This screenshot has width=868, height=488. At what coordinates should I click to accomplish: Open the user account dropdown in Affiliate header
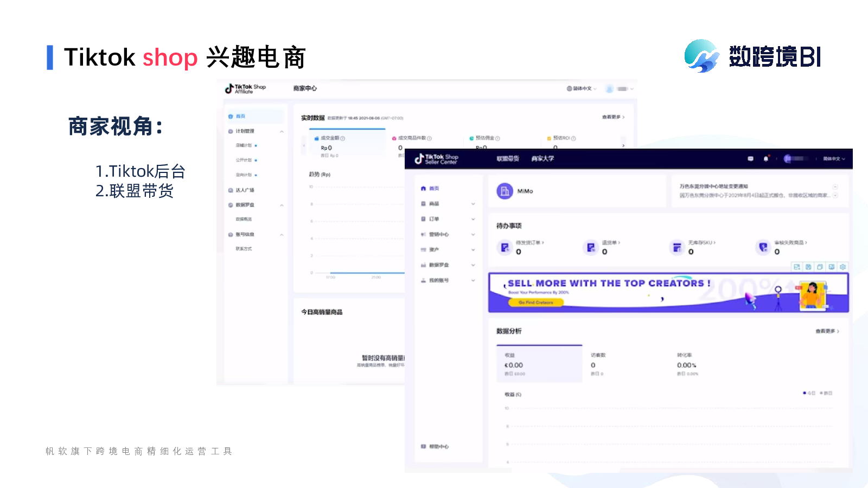pyautogui.click(x=620, y=89)
